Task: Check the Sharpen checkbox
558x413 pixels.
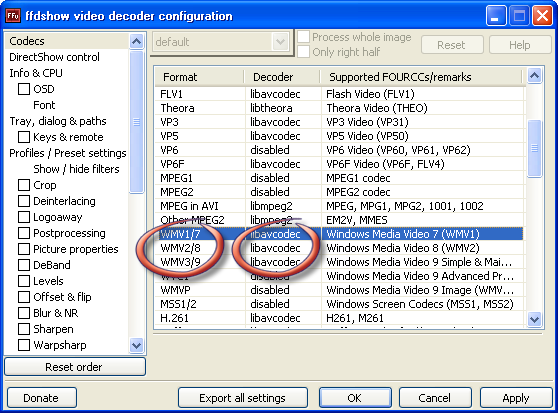Action: (x=24, y=329)
